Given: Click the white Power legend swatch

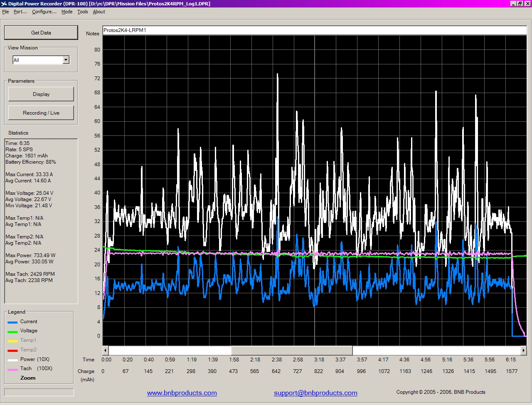Looking at the screenshot, I should click(12, 360).
